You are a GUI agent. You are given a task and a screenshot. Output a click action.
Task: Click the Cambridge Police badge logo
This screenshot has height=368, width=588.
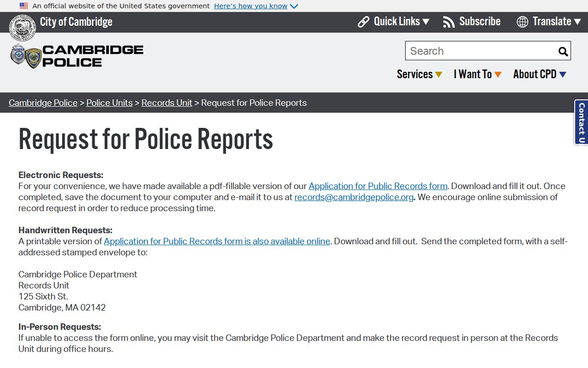(26, 56)
